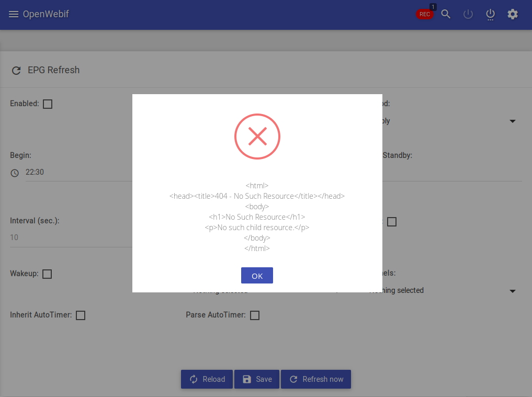Check the Parse AutoTimer box
532x397 pixels.
point(255,315)
